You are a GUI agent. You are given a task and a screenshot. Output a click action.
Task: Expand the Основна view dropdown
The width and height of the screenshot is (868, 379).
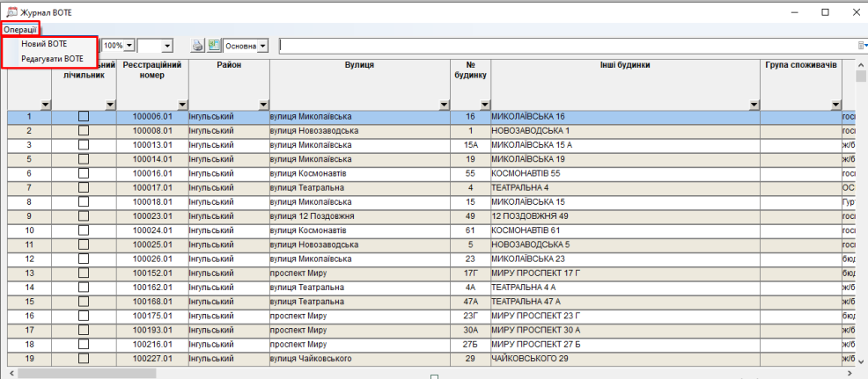tap(262, 45)
